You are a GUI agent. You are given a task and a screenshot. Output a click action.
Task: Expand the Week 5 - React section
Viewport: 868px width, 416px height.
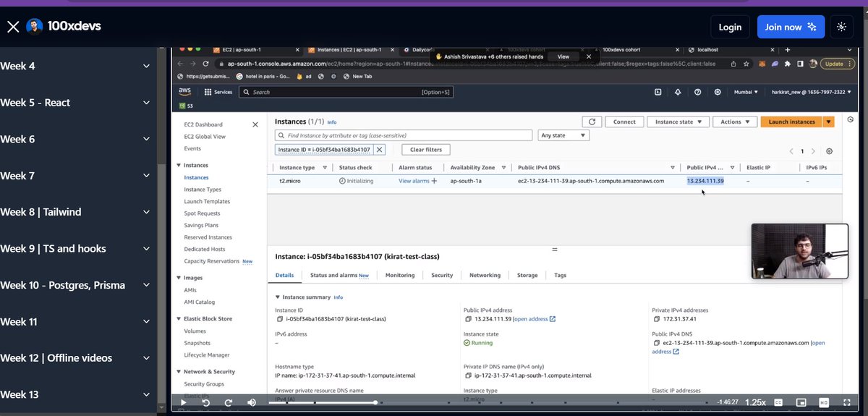[77, 103]
